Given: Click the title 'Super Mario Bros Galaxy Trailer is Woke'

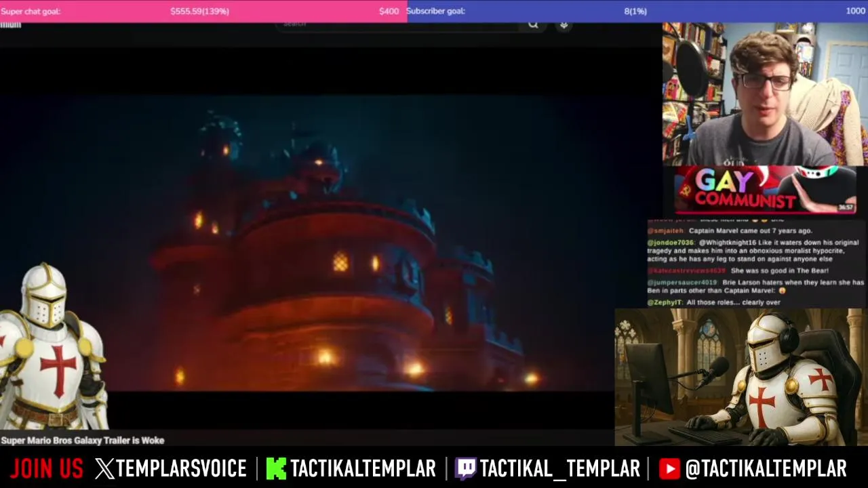Looking at the screenshot, I should (83, 441).
